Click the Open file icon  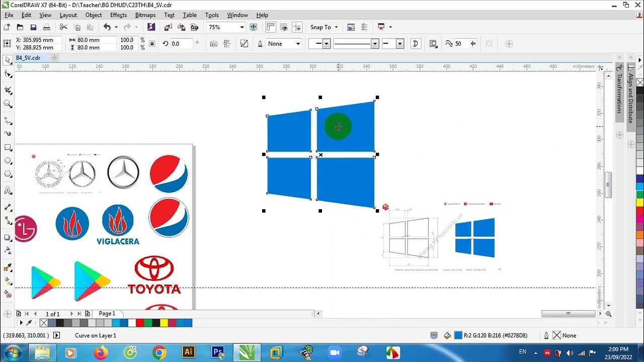20,27
